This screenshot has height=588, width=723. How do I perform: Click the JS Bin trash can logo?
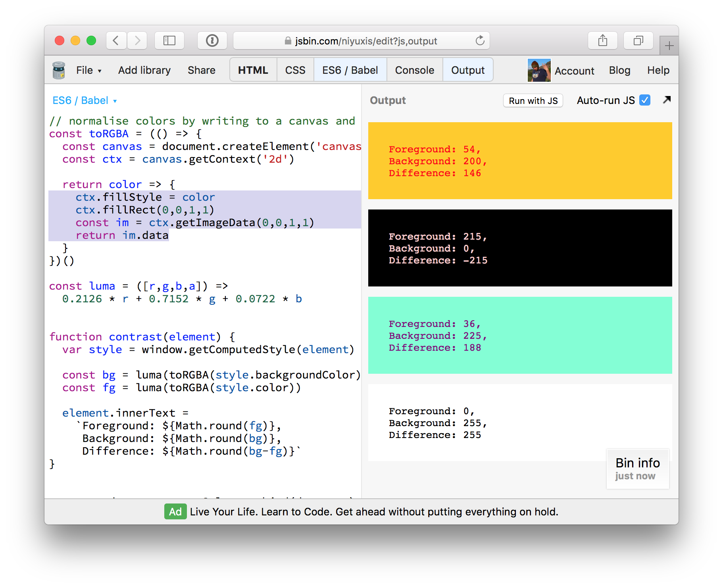[59, 70]
